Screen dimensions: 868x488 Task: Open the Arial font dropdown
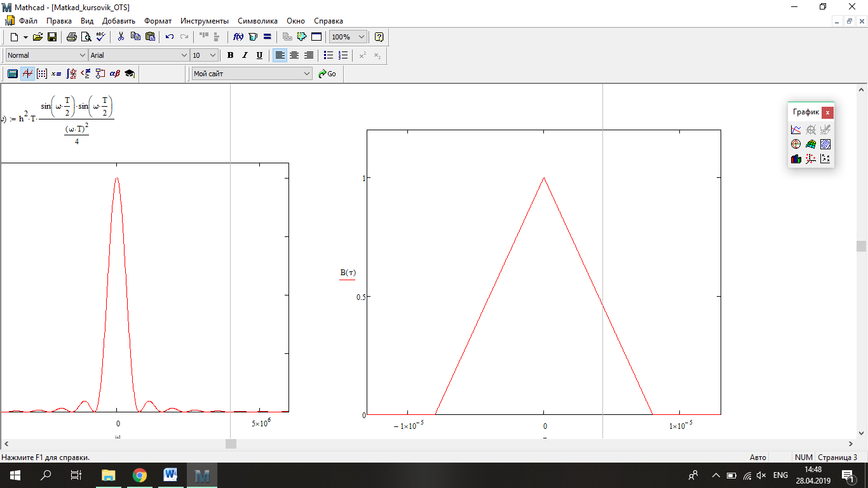tap(184, 55)
